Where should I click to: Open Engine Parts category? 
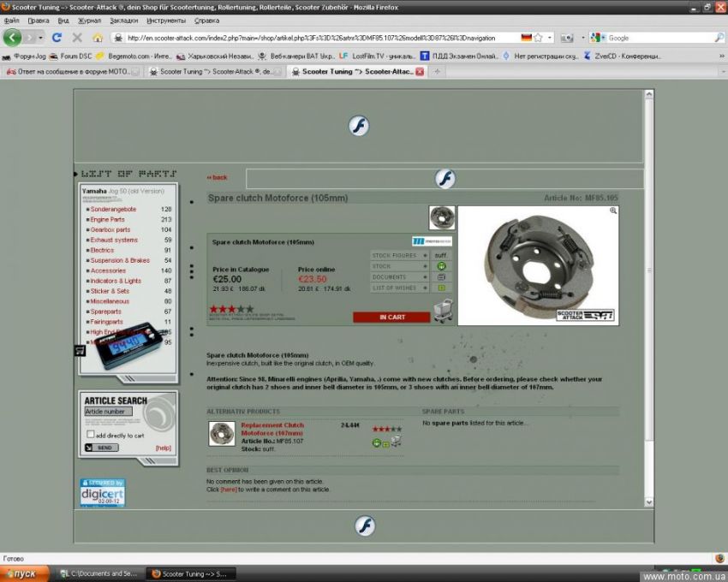pyautogui.click(x=107, y=219)
